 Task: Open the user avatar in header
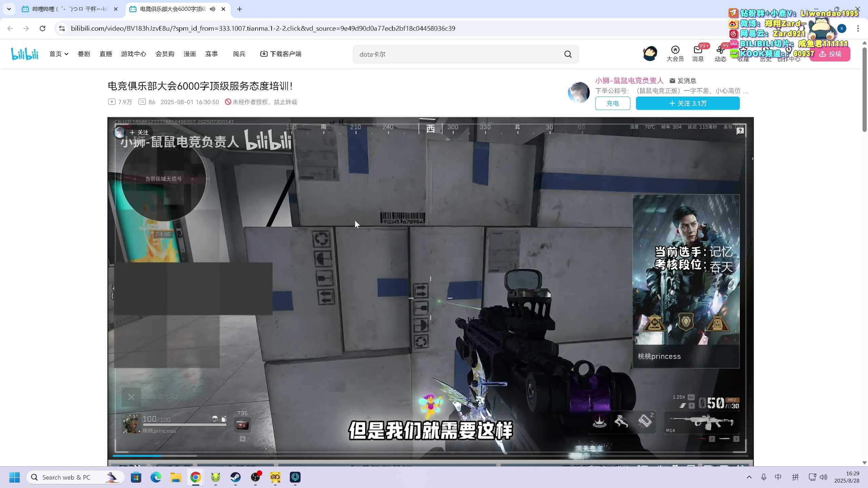pos(650,54)
